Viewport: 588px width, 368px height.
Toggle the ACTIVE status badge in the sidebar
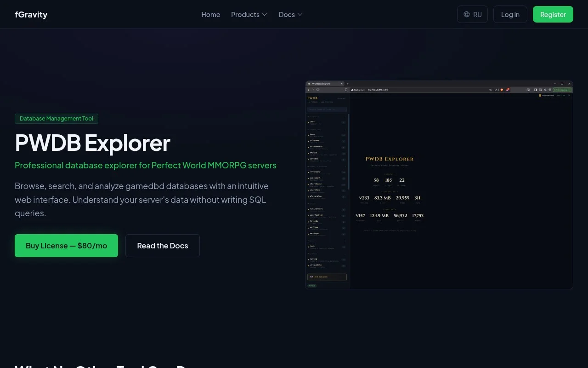click(x=312, y=286)
